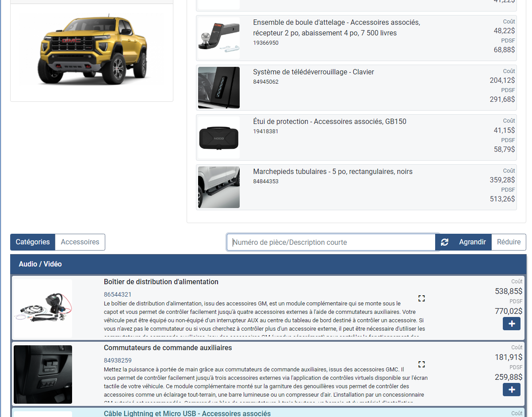532x417 pixels.
Task: Open the auxiliary switches thumbnail
Action: click(x=43, y=375)
